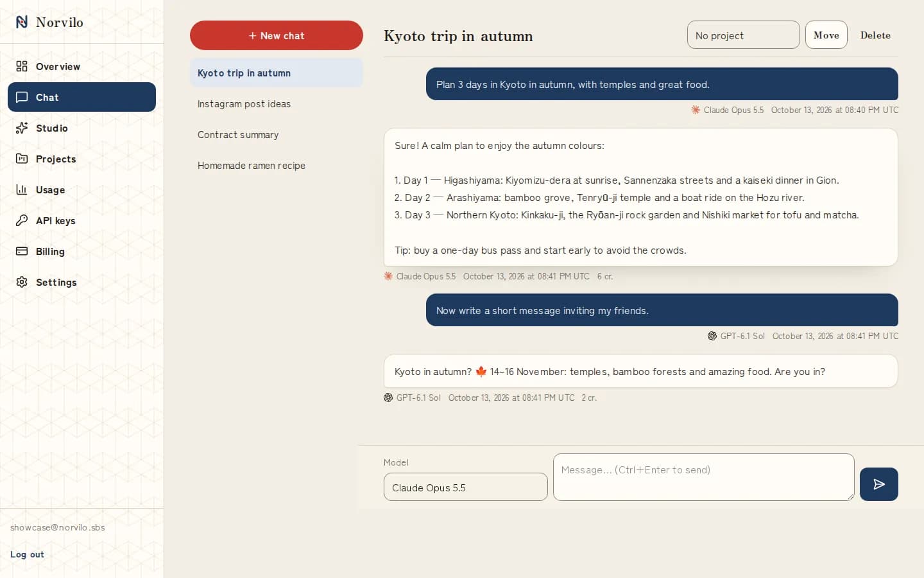Expand the Claude Opus 5.5 model selector
This screenshot has width=924, height=578.
click(466, 487)
